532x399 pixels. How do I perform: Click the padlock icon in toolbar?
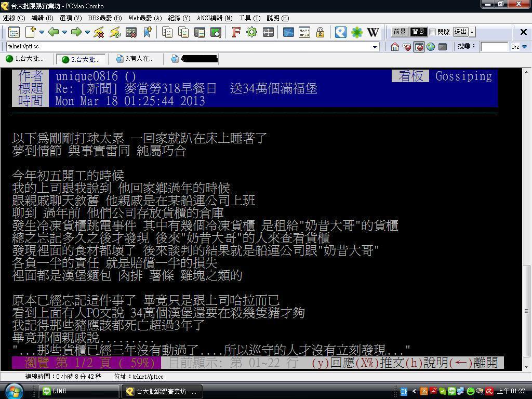[x=320, y=32]
